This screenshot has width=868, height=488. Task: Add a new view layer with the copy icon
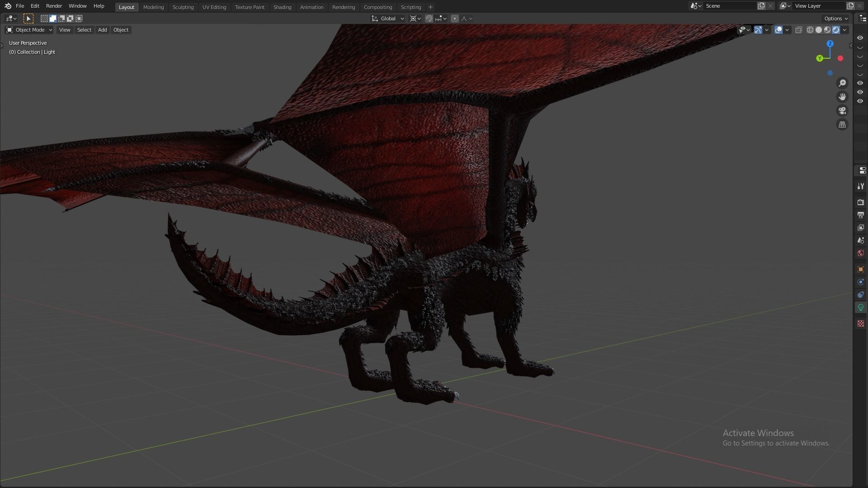850,6
